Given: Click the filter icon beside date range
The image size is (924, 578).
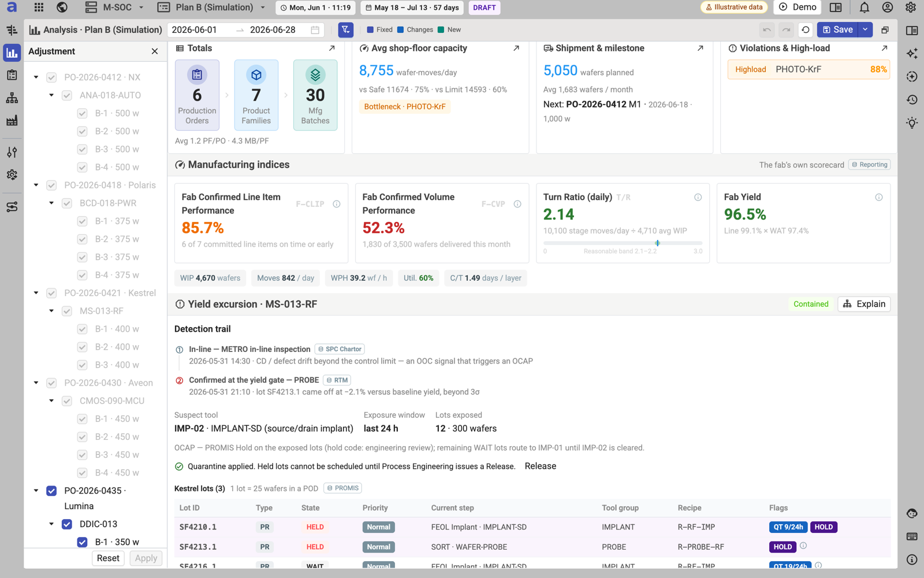Looking at the screenshot, I should pyautogui.click(x=345, y=29).
